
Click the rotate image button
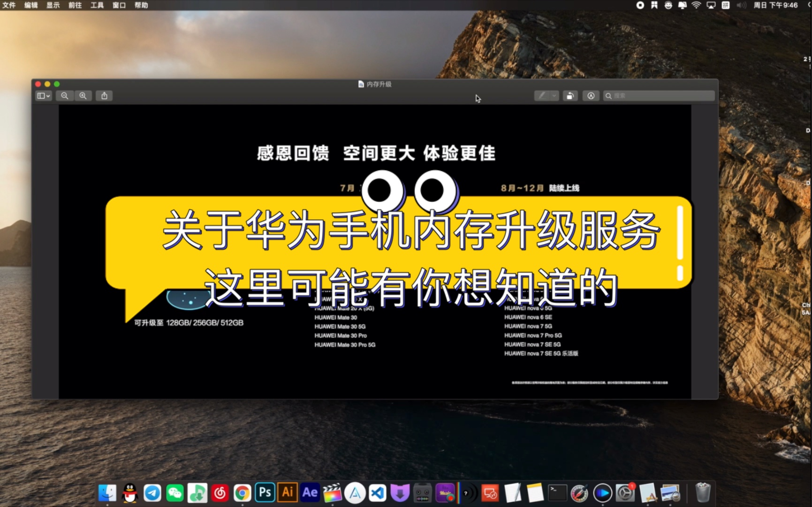point(570,96)
